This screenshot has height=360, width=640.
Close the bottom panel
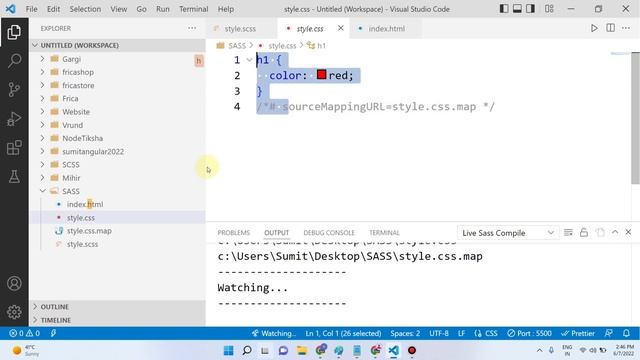tap(628, 232)
